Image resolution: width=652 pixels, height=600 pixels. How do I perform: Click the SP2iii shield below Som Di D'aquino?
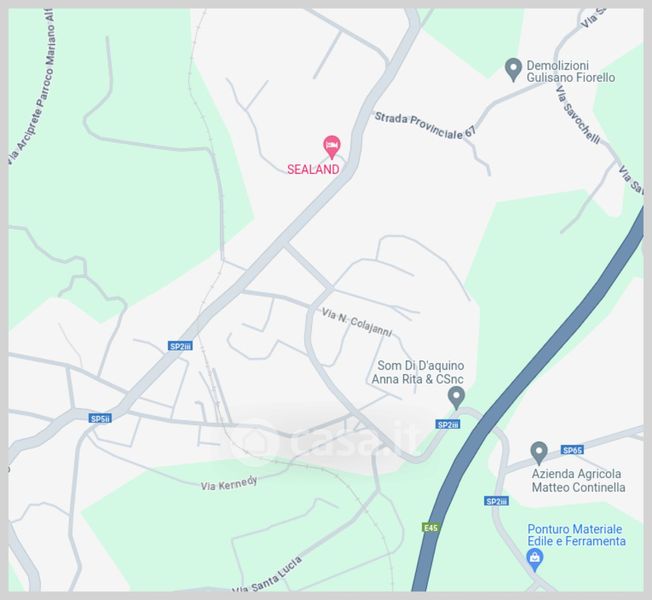coord(448,425)
